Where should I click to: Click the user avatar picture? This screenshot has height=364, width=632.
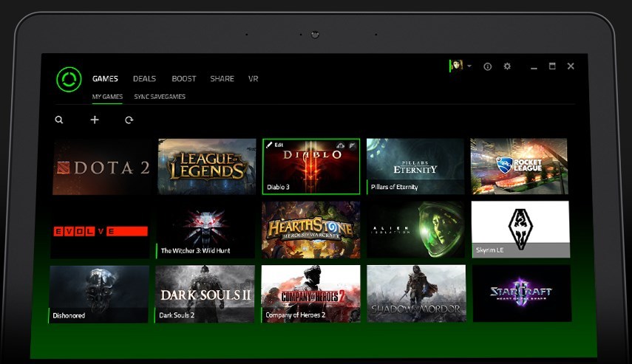456,65
